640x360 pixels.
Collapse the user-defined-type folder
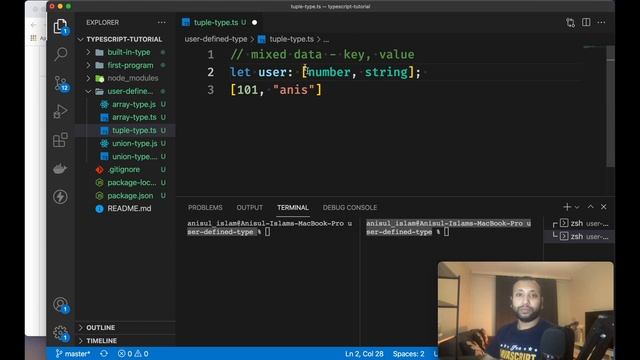click(130, 91)
